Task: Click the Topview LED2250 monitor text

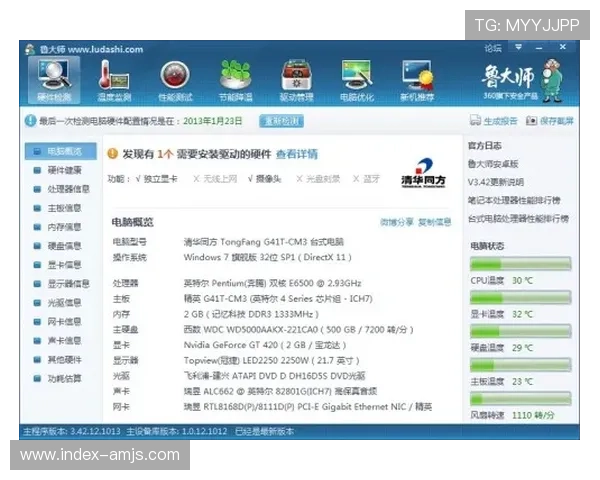Action: (x=271, y=361)
